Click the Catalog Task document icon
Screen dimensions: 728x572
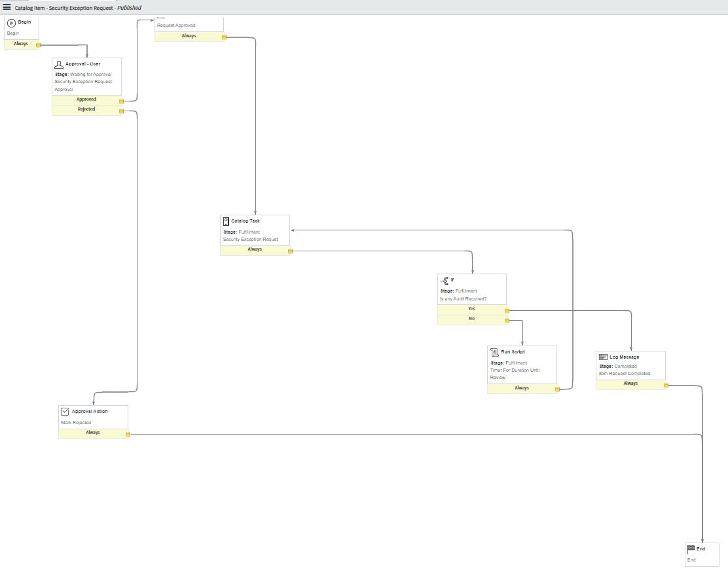[x=226, y=221]
